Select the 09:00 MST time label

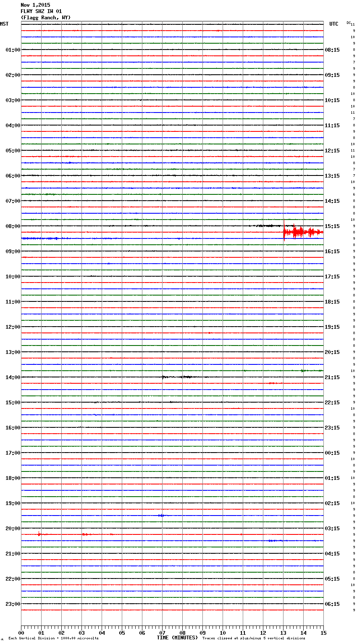coord(13,251)
